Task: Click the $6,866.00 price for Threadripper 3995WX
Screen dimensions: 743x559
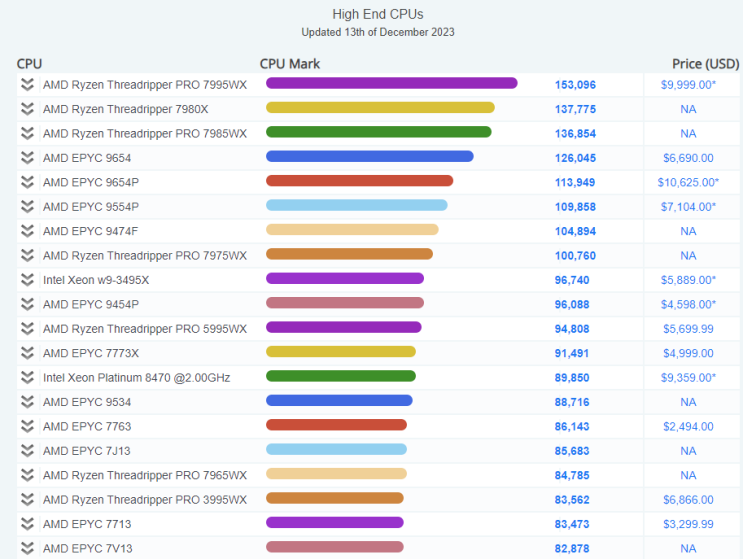Action: (688, 500)
